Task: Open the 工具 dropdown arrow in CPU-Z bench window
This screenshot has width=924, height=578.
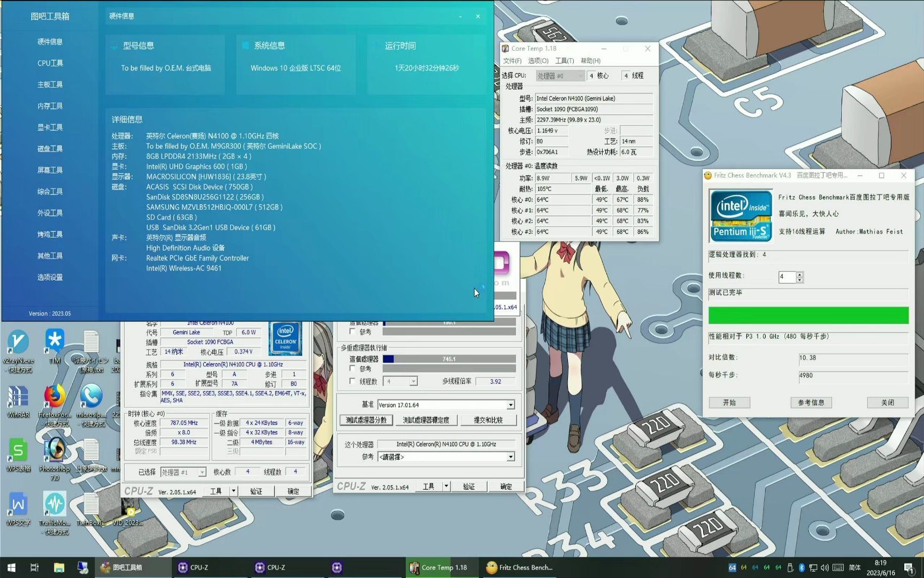Action: pyautogui.click(x=446, y=486)
